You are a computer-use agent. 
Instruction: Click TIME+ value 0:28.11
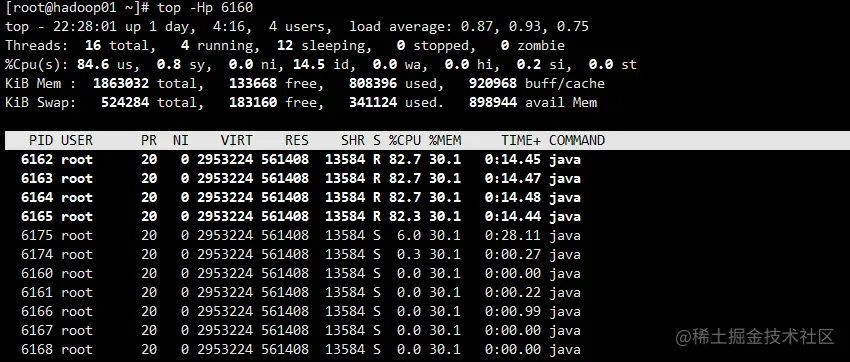click(x=513, y=235)
